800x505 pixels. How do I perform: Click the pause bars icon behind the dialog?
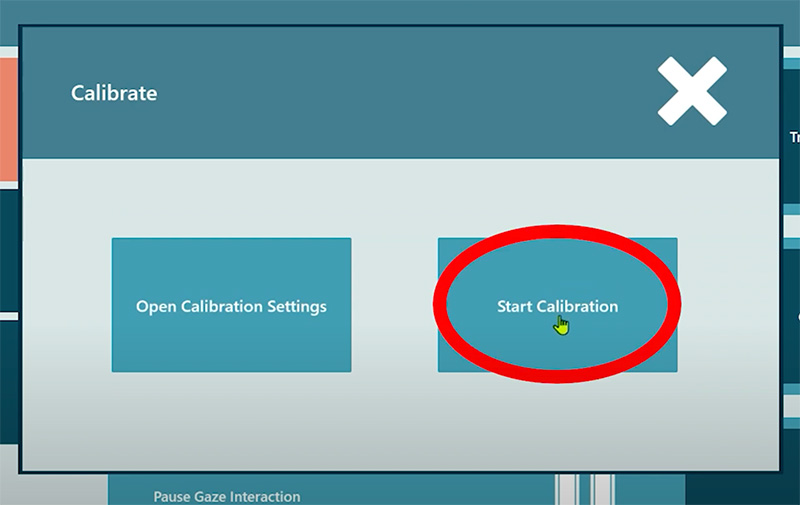coord(585,490)
